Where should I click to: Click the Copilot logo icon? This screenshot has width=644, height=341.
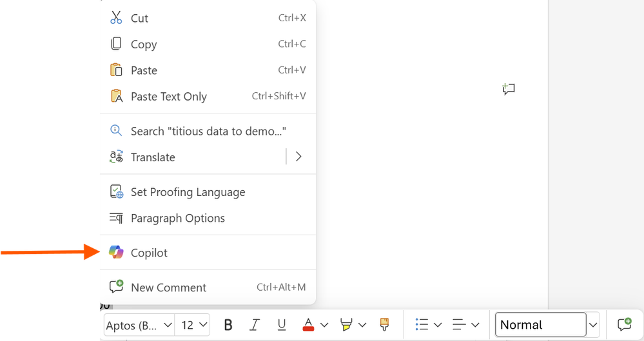click(x=116, y=253)
